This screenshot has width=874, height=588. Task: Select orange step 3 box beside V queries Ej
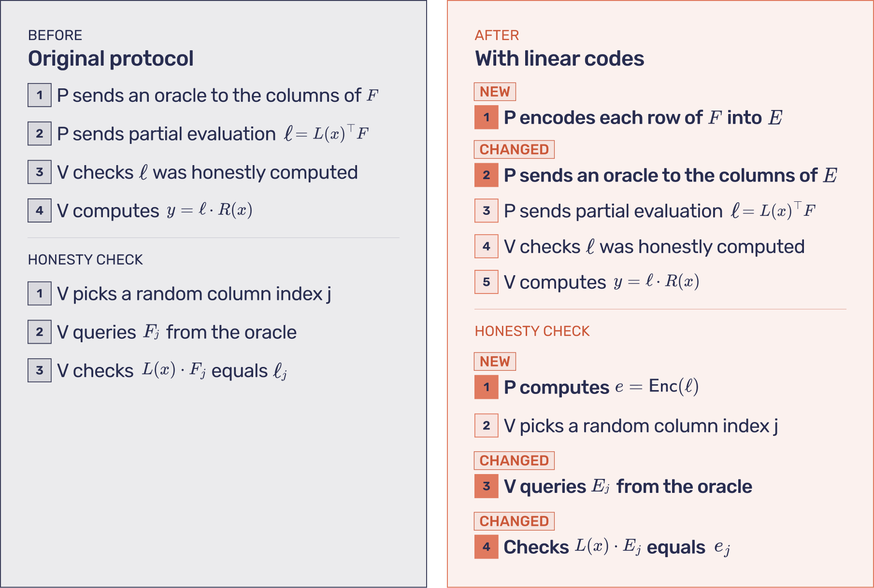coord(487,486)
